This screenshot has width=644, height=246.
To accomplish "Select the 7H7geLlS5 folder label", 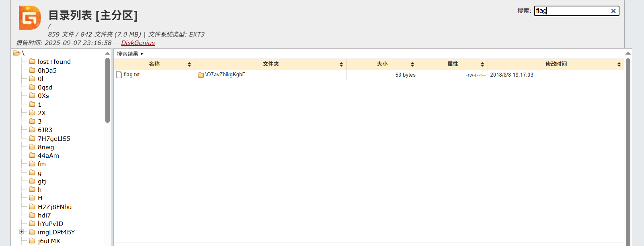I will click(x=54, y=138).
